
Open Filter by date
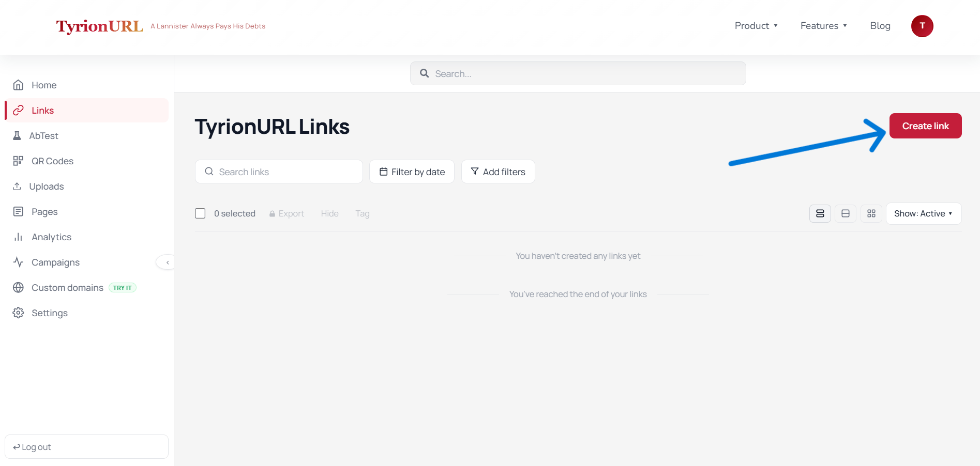(x=412, y=172)
